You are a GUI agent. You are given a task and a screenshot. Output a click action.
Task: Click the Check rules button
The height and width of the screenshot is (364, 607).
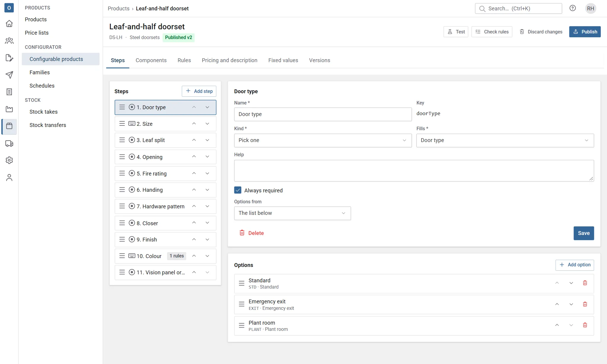click(x=492, y=32)
